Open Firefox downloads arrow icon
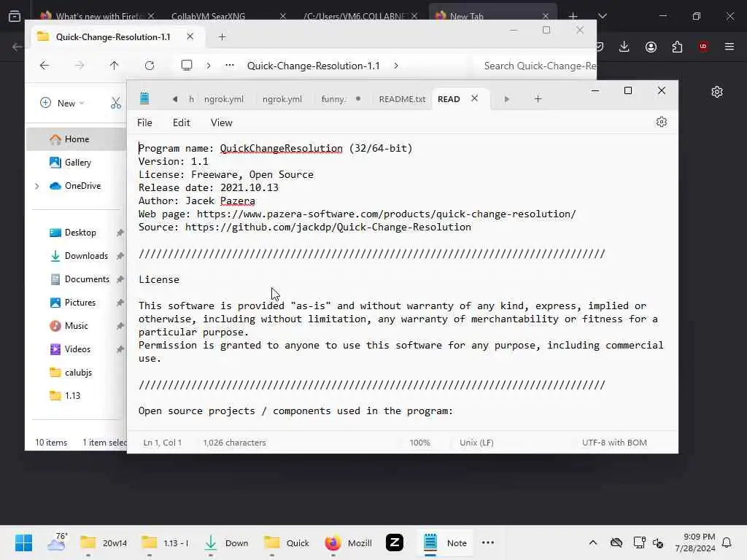747x560 pixels. 624,47
